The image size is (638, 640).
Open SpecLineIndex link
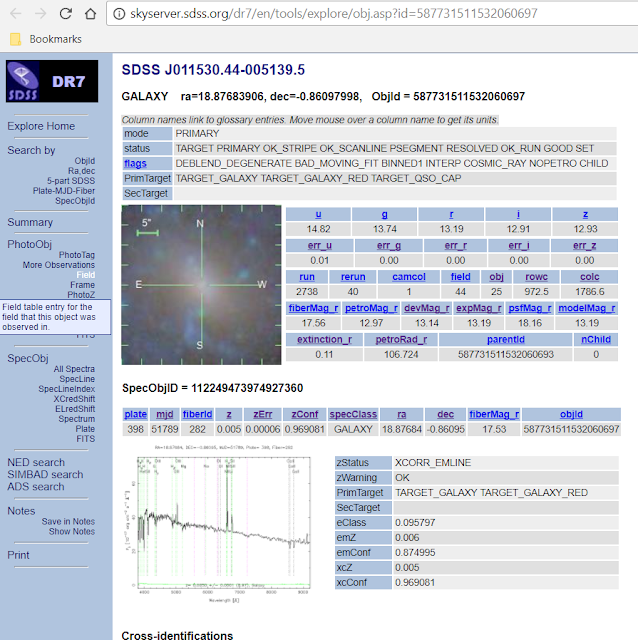pos(67,389)
